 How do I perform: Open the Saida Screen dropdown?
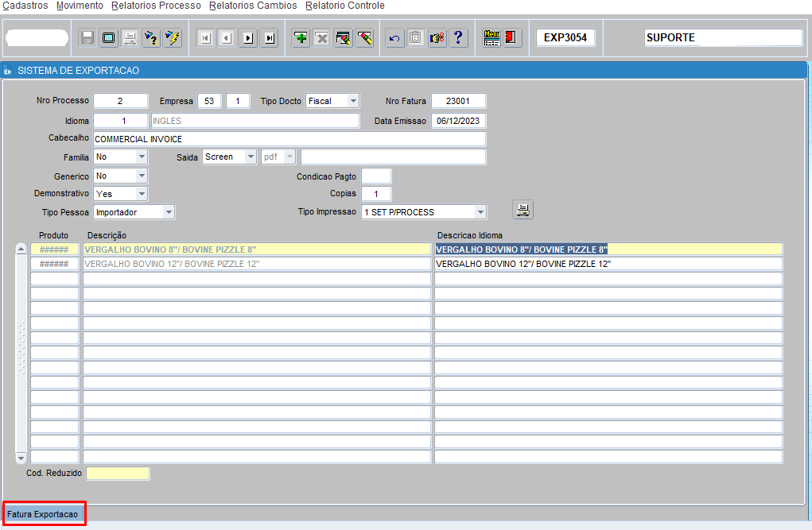click(250, 157)
